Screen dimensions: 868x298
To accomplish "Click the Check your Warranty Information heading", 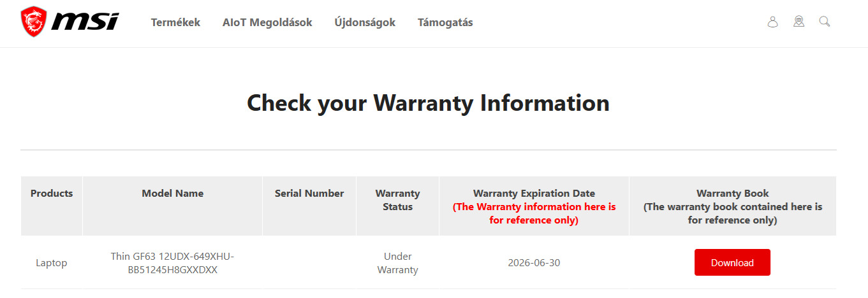I will [x=428, y=103].
